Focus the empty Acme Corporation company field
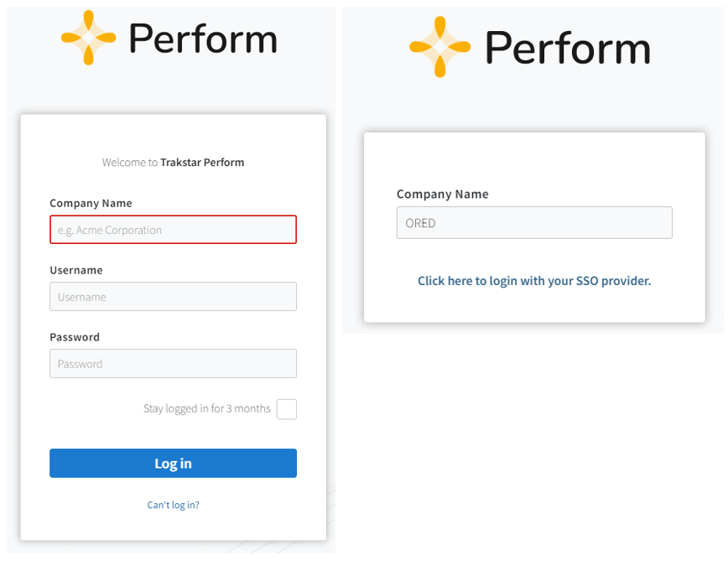Screen dimensions: 728x561 click(x=173, y=230)
